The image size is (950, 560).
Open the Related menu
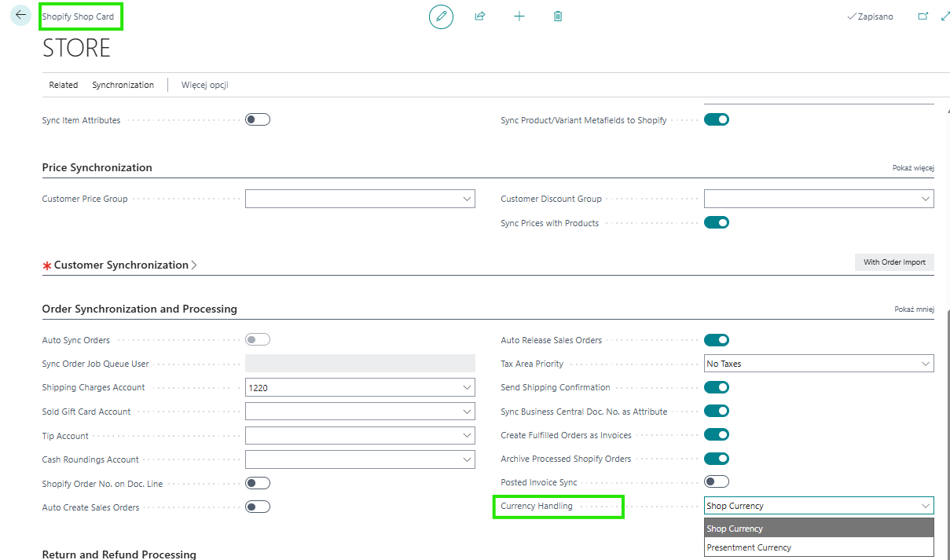click(64, 85)
